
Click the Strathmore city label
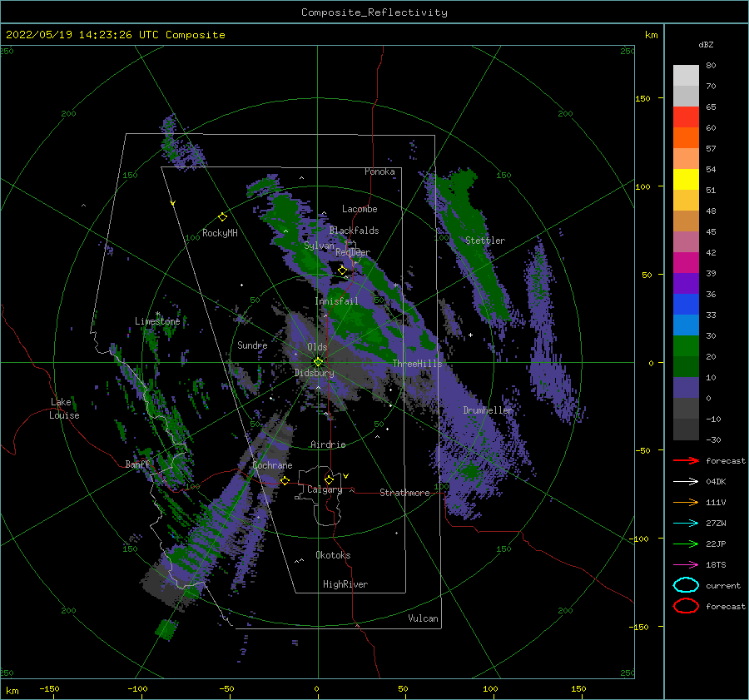coord(404,493)
